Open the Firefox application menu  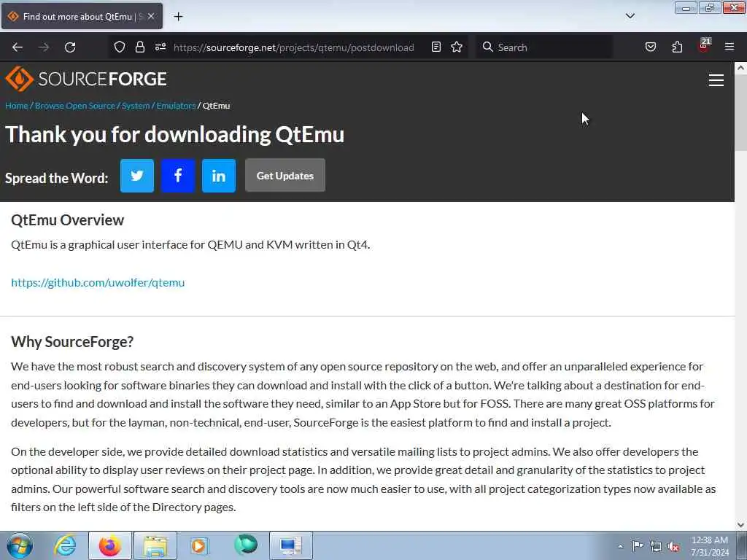729,47
